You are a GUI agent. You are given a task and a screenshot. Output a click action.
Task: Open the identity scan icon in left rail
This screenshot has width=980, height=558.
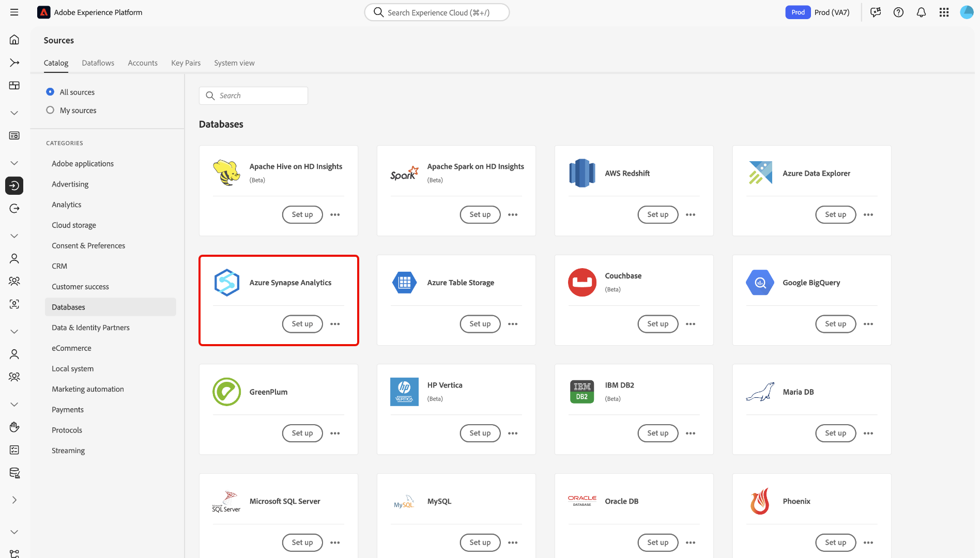pos(14,304)
